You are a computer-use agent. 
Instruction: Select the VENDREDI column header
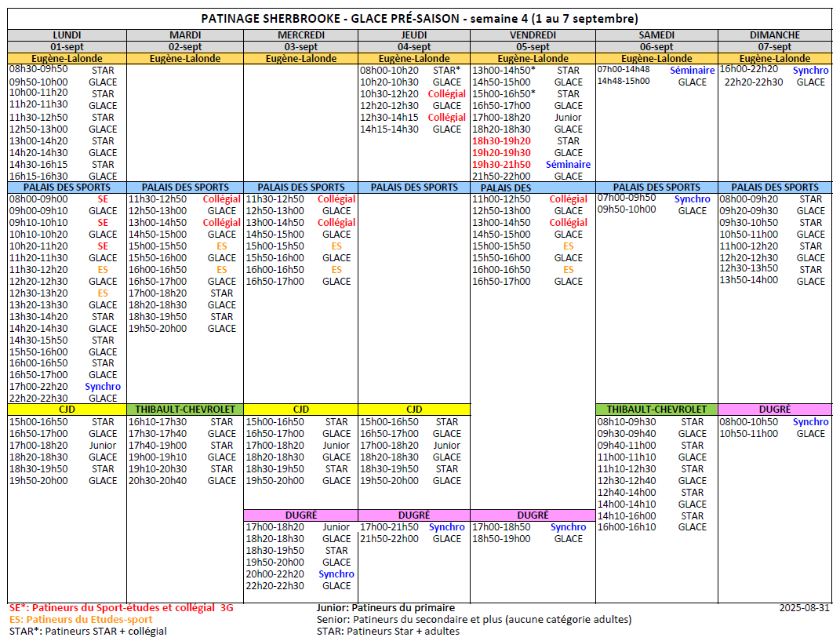click(533, 35)
